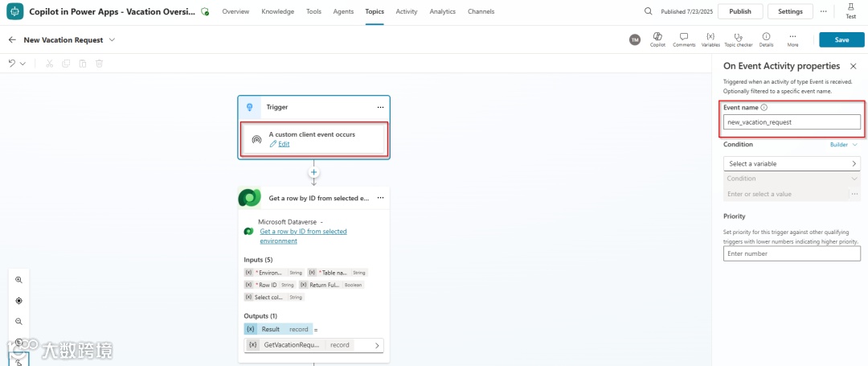Image resolution: width=868 pixels, height=366 pixels.
Task: Zoom in on the canvas
Action: click(18, 280)
